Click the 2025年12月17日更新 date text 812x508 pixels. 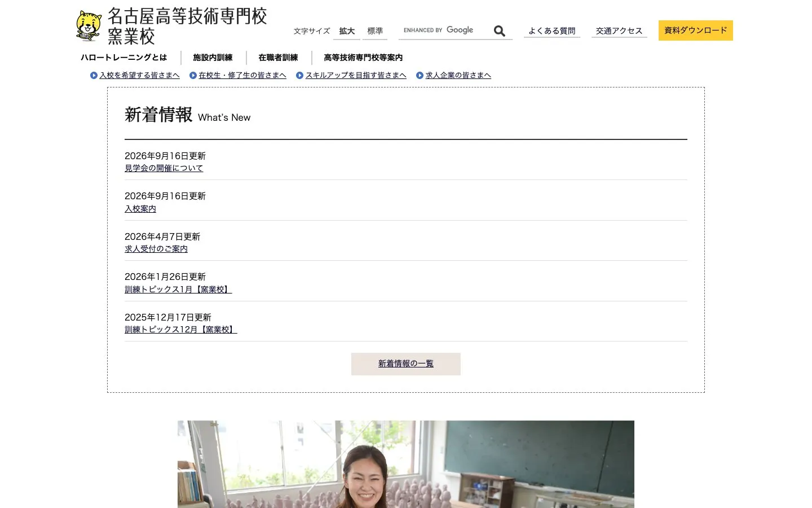pyautogui.click(x=168, y=317)
